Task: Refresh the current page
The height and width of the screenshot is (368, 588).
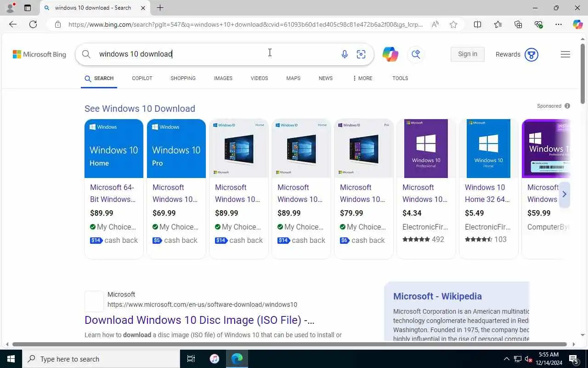Action: 33,24
